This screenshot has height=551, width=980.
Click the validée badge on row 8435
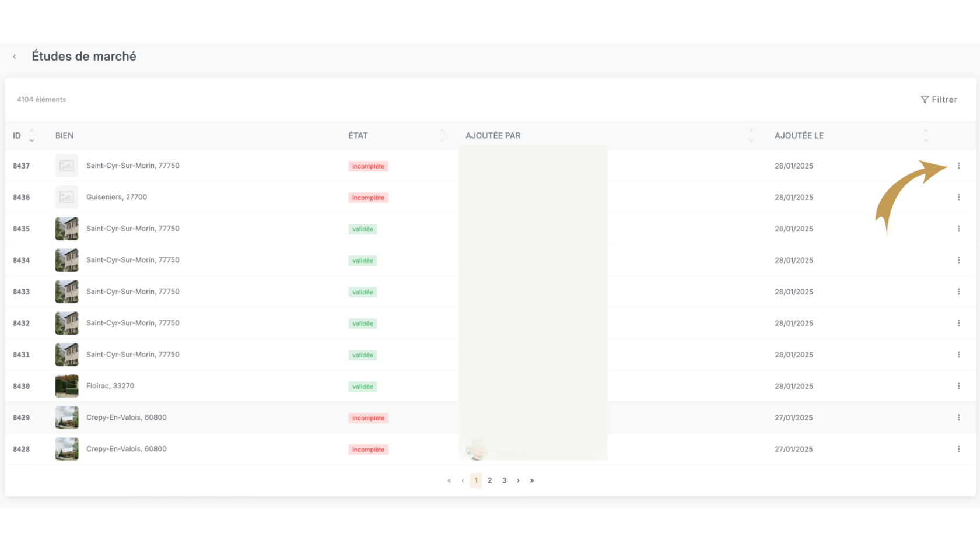pos(362,230)
